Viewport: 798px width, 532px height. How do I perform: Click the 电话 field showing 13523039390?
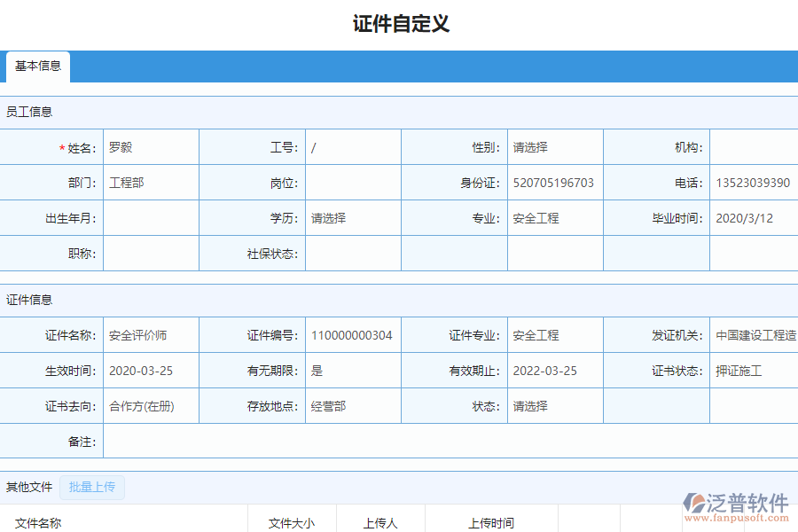pyautogui.click(x=754, y=183)
